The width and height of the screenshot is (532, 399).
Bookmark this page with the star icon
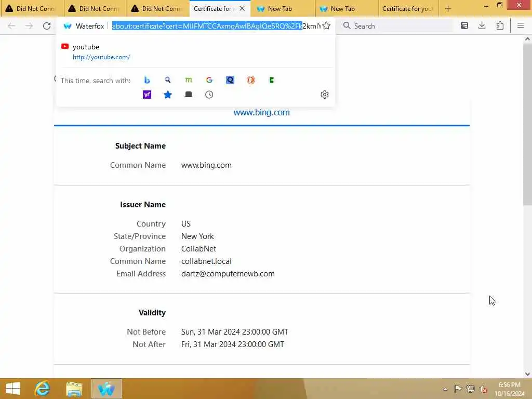326,26
